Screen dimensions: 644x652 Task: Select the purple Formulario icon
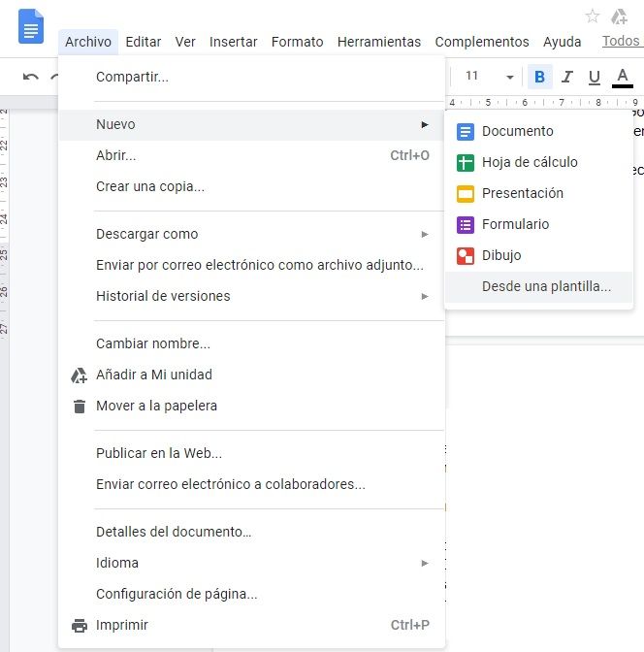pyautogui.click(x=466, y=224)
